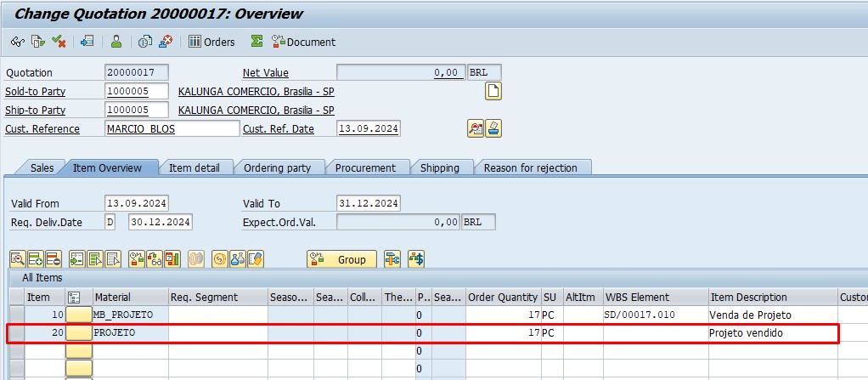Click the deselect all items icon
868x380 pixels.
pos(114,258)
